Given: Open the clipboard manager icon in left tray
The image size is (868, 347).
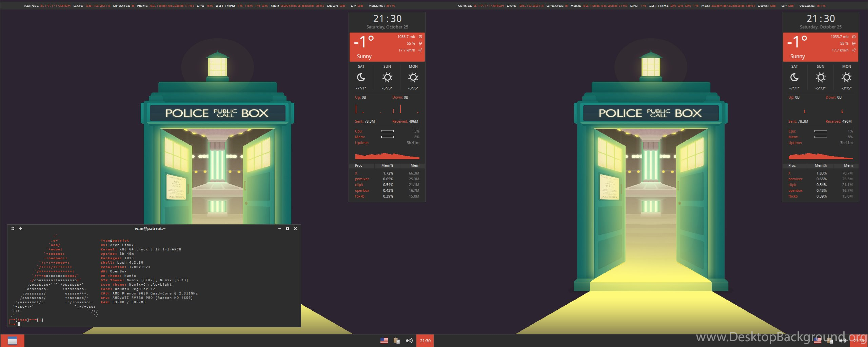Looking at the screenshot, I should 396,341.
